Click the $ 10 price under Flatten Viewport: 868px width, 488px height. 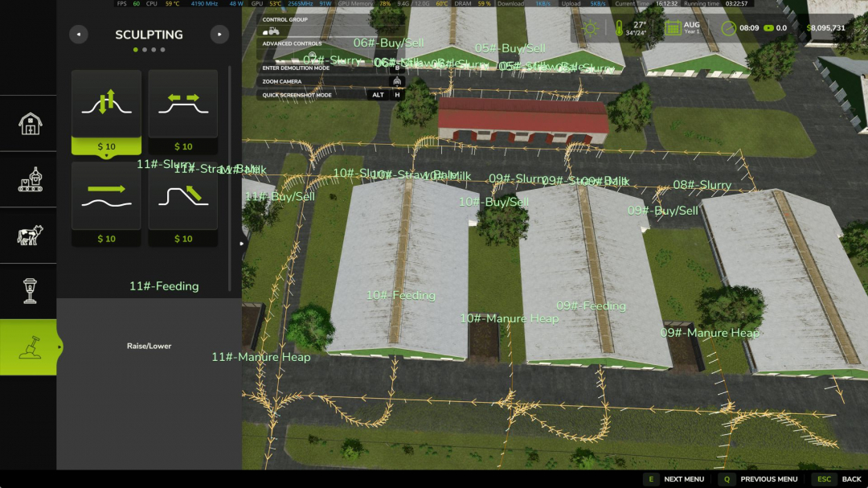pyautogui.click(x=183, y=146)
